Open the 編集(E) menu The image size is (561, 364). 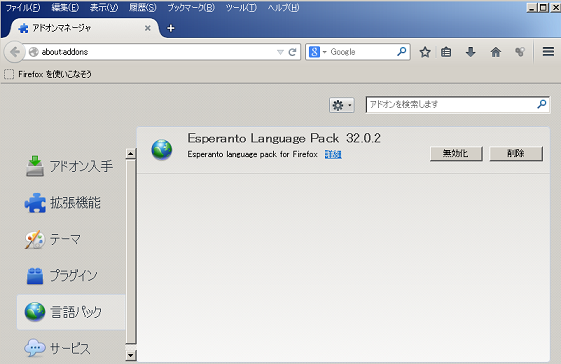coord(65,8)
